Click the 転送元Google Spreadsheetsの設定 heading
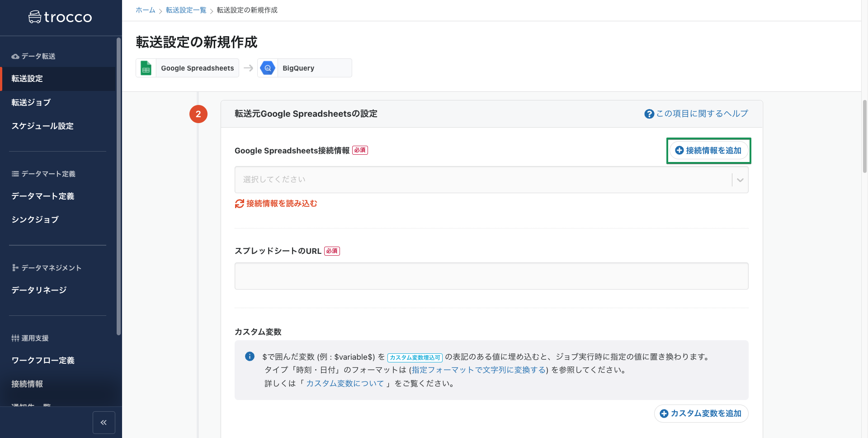 point(306,114)
